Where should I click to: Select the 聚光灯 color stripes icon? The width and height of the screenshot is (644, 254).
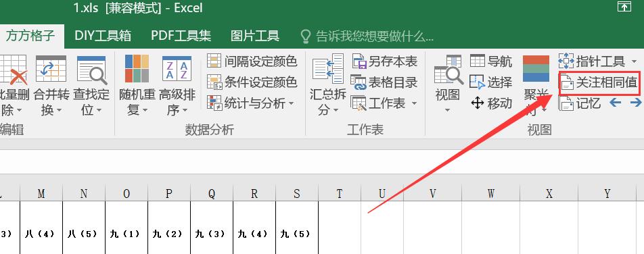click(x=536, y=68)
